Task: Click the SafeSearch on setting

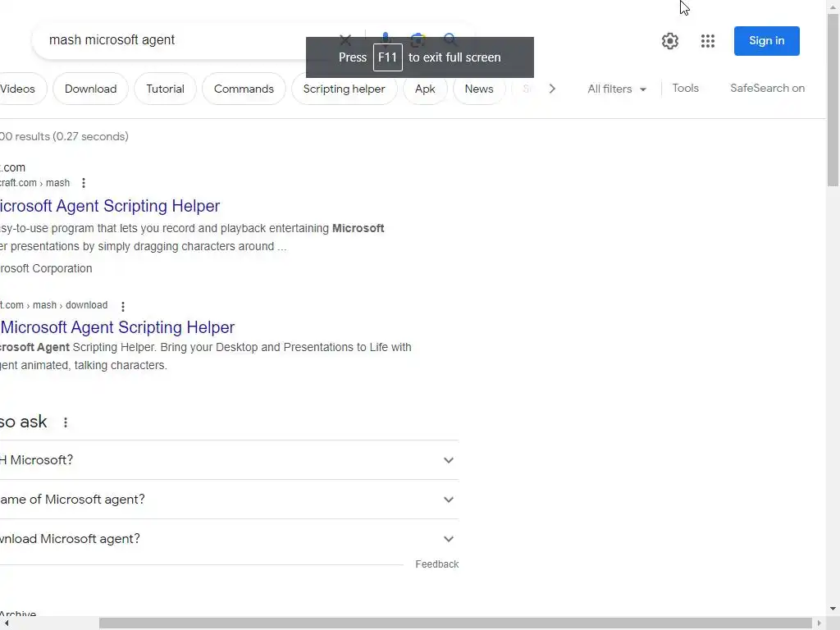Action: point(767,88)
